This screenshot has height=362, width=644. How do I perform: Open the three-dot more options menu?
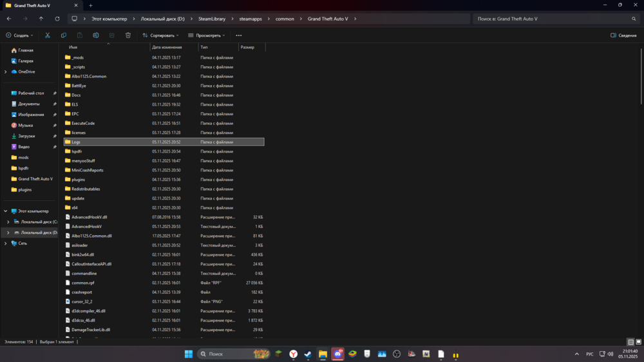[239, 35]
